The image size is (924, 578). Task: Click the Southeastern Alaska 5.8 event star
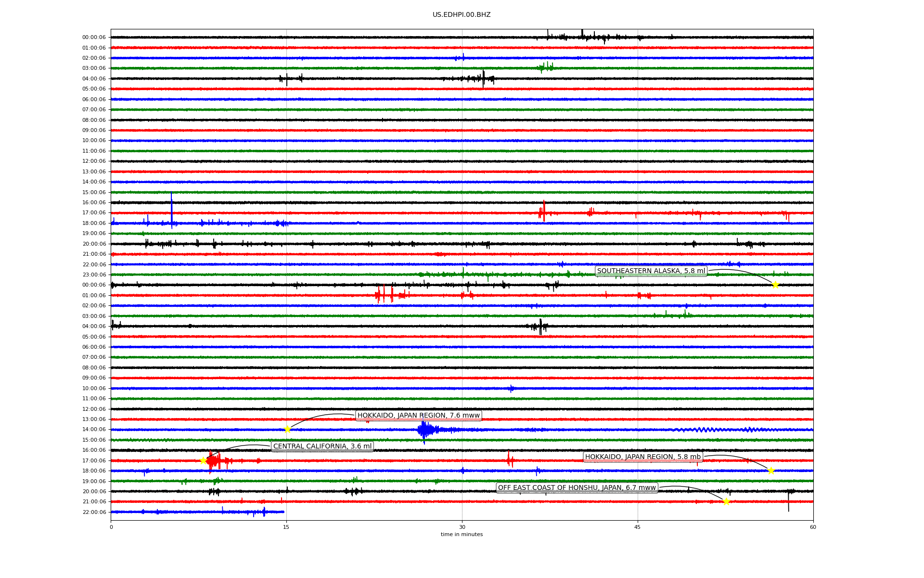pyautogui.click(x=775, y=285)
